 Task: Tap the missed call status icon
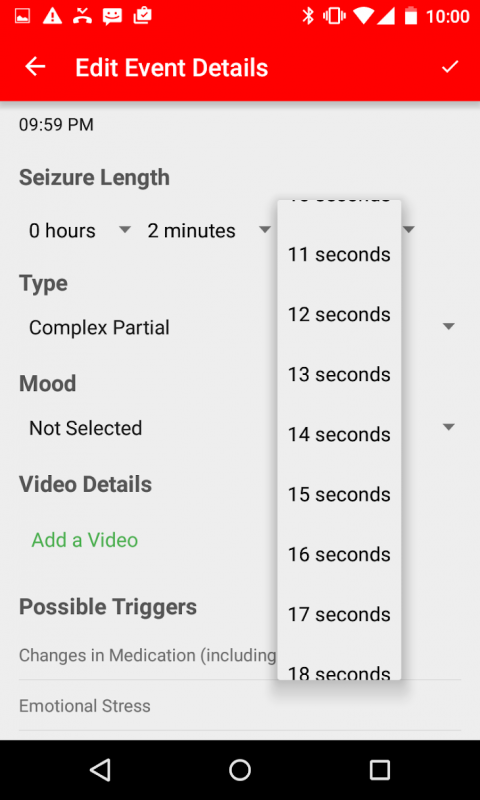(82, 16)
